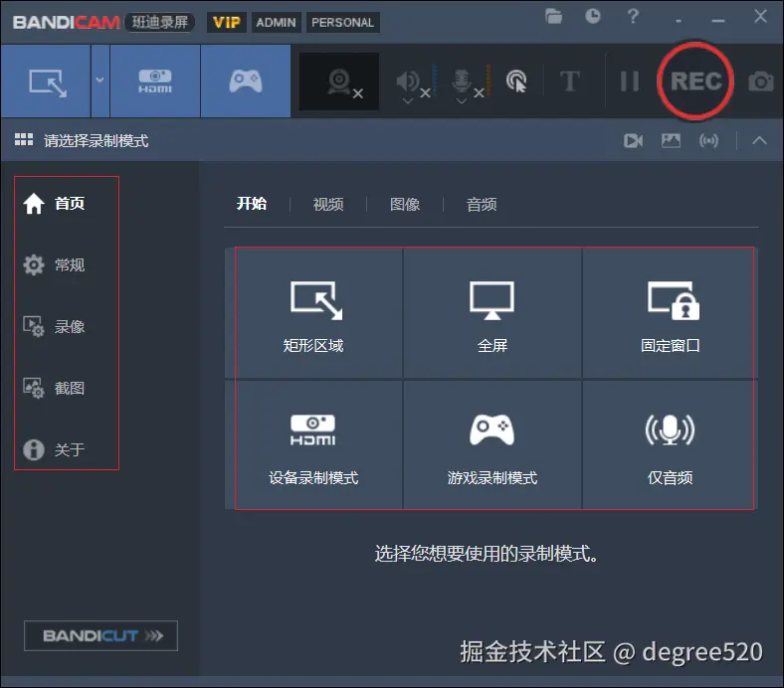Start recording with REC button

(x=695, y=81)
